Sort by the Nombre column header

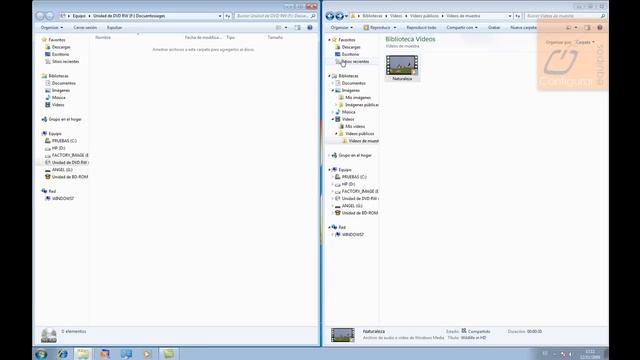(x=103, y=38)
